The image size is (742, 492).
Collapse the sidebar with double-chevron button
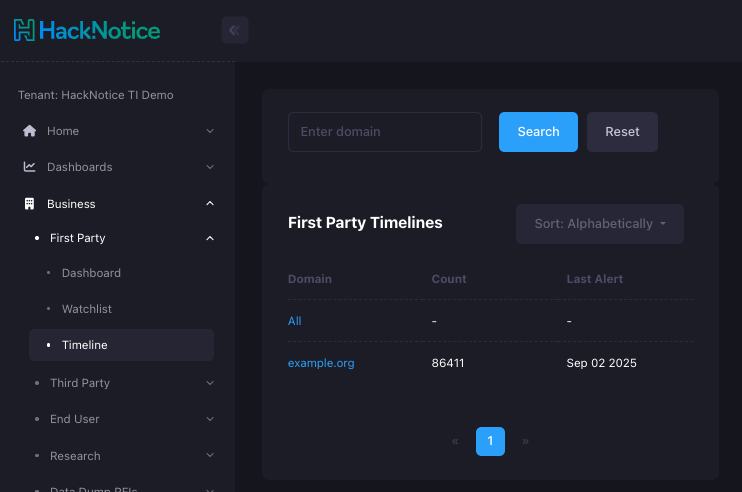coord(235,30)
